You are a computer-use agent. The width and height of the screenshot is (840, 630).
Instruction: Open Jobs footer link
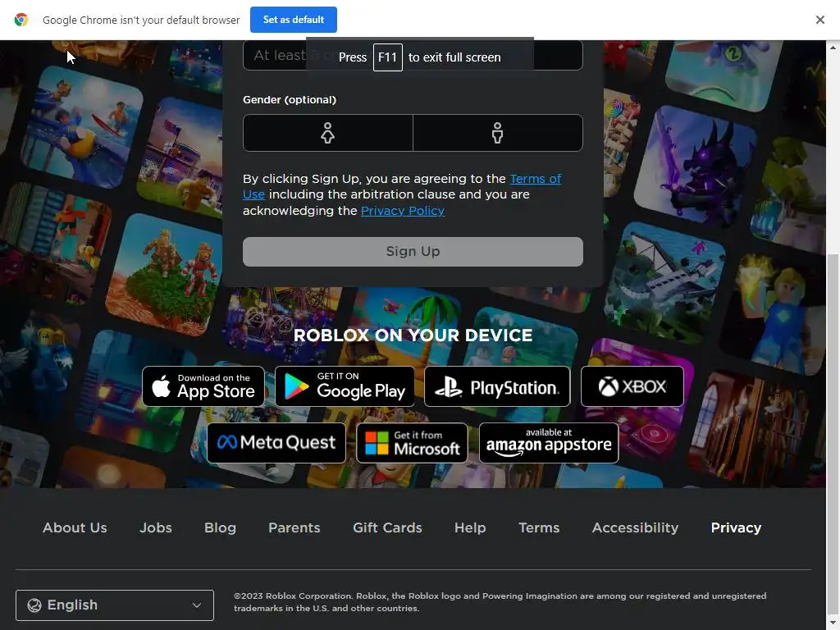pos(156,527)
